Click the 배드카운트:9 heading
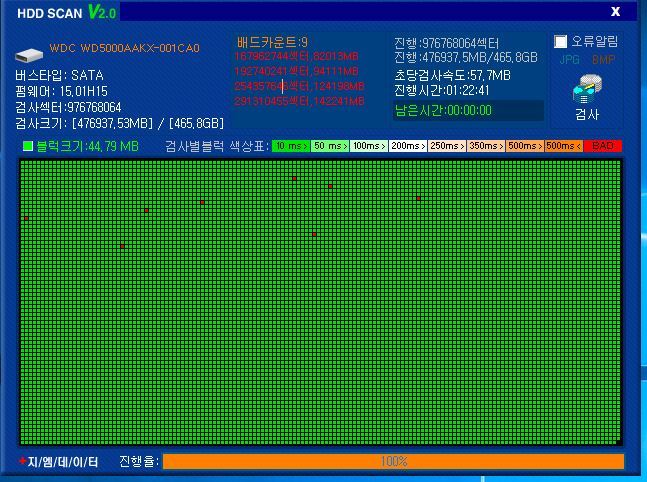The width and height of the screenshot is (647, 482). pos(272,42)
